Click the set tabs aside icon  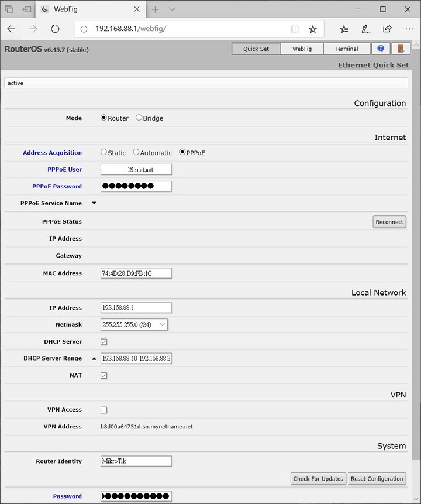point(27,9)
